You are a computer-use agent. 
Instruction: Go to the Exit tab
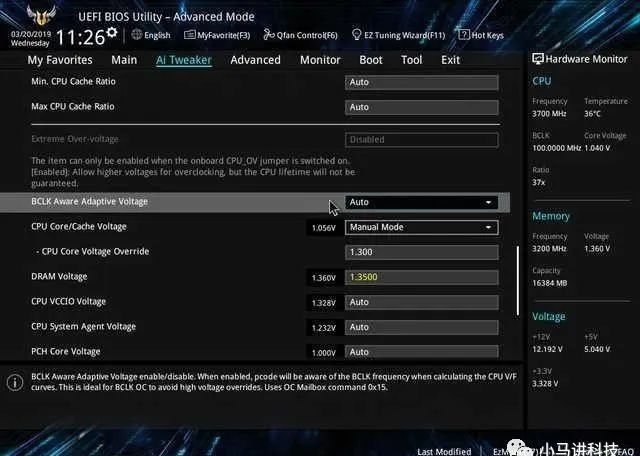[450, 60]
